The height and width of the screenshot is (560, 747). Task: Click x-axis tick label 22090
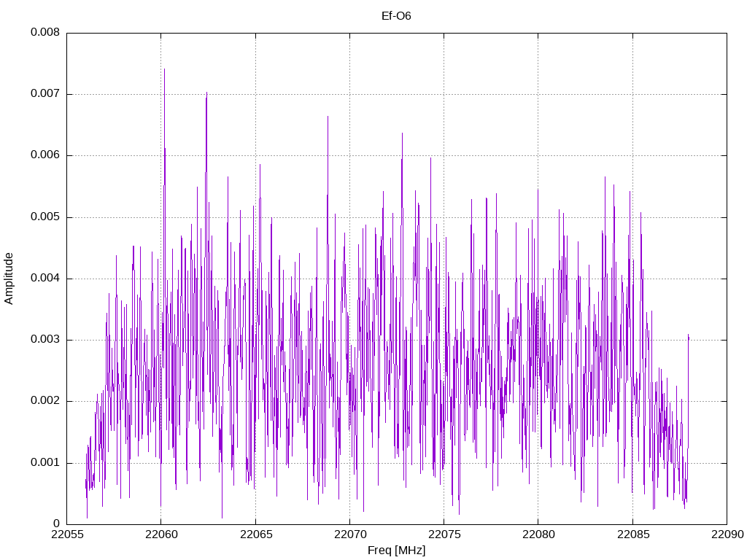[727, 534]
